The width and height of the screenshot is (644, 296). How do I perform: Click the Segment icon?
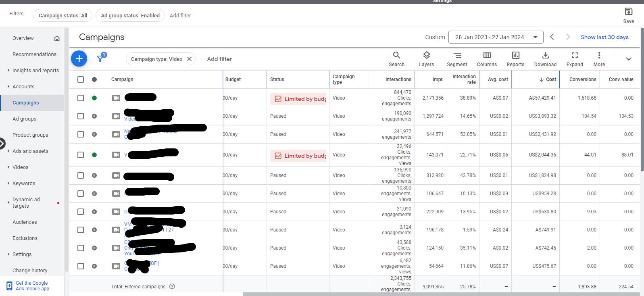(457, 59)
